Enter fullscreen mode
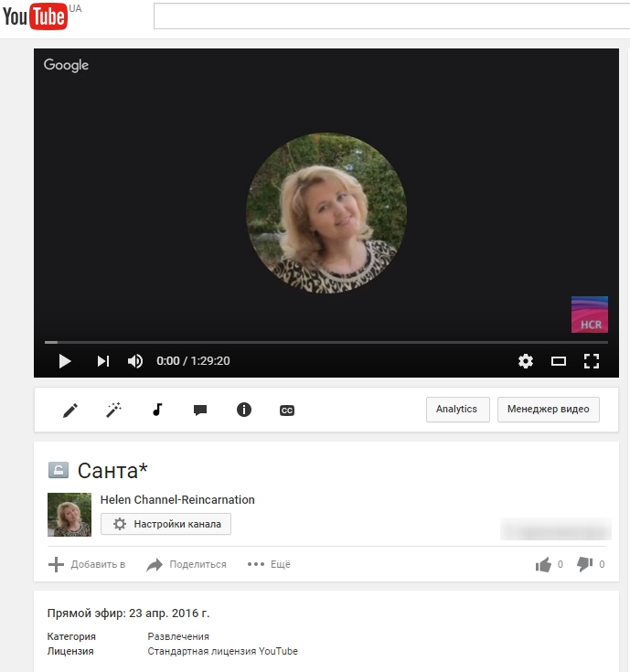This screenshot has width=630, height=672. [x=592, y=361]
